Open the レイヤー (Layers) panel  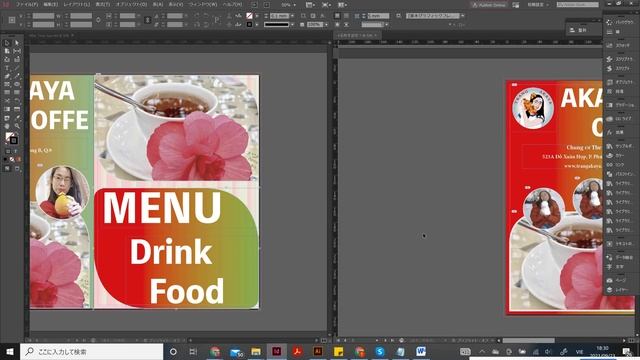[x=618, y=290]
